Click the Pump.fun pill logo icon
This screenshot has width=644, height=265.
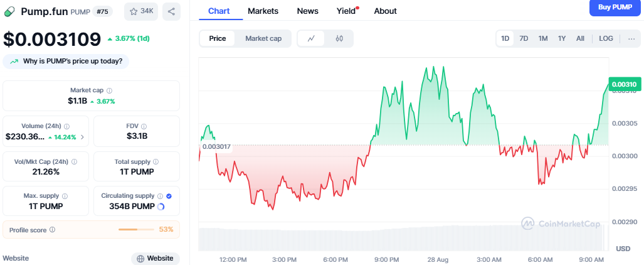[9, 11]
